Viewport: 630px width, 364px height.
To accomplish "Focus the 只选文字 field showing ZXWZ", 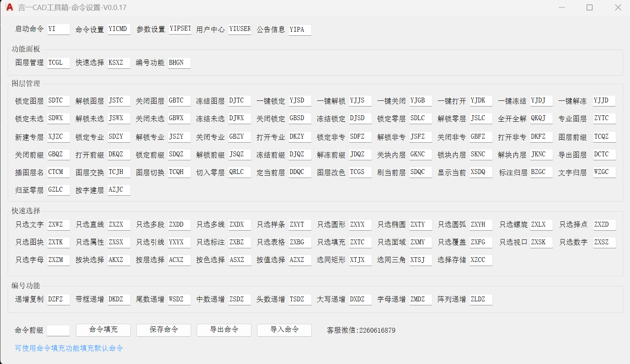I will (58, 225).
